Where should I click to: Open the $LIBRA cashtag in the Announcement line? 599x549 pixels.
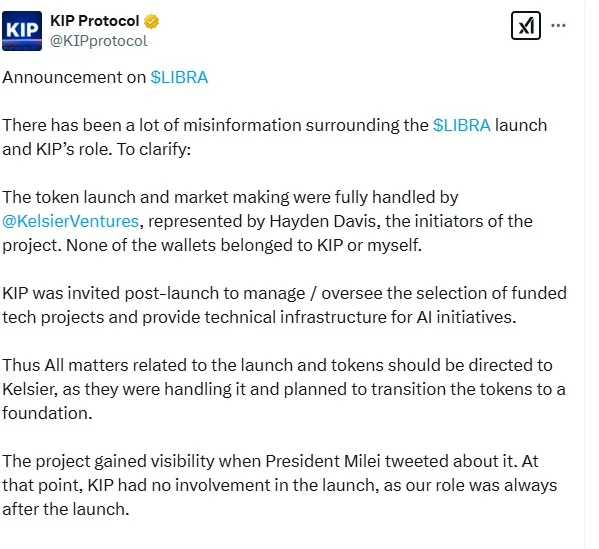click(x=179, y=78)
